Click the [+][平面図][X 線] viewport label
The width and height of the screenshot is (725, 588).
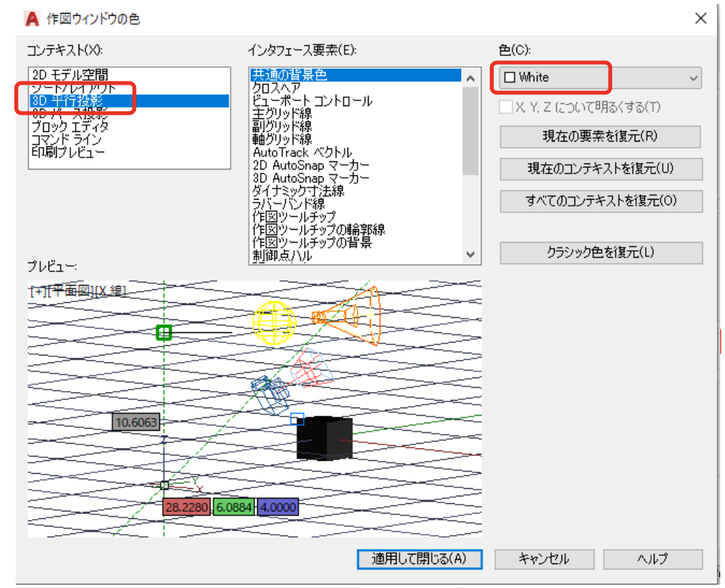point(78,291)
